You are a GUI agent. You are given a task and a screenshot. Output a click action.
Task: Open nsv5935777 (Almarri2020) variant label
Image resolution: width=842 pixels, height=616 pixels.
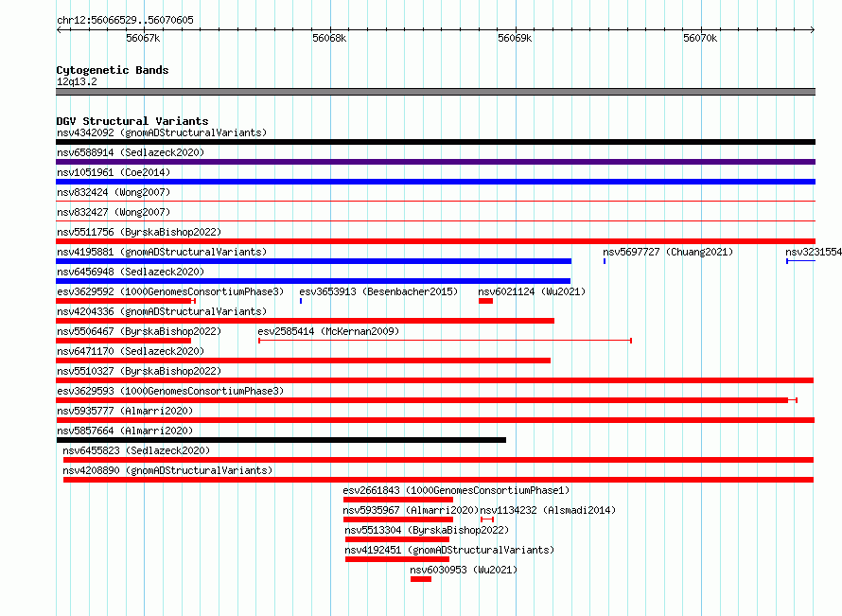point(125,411)
